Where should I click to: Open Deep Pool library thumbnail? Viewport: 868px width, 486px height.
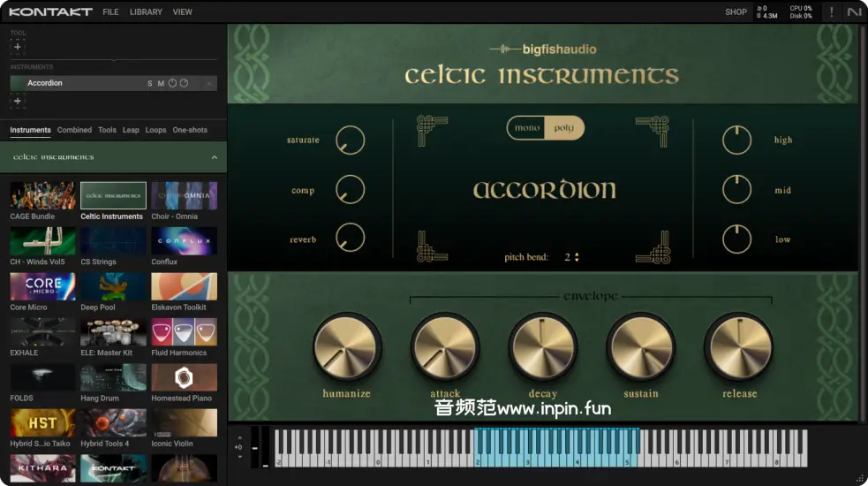pyautogui.click(x=114, y=286)
